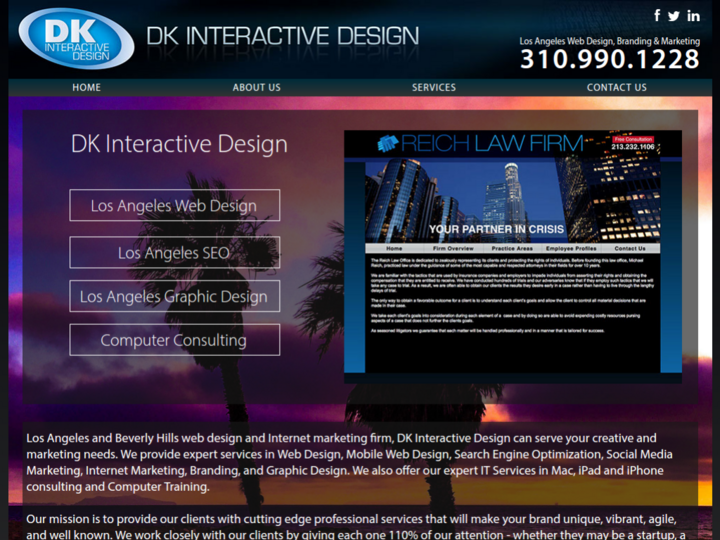
Task: Click the Web Design, Branding & Marketing tagline
Action: point(609,41)
